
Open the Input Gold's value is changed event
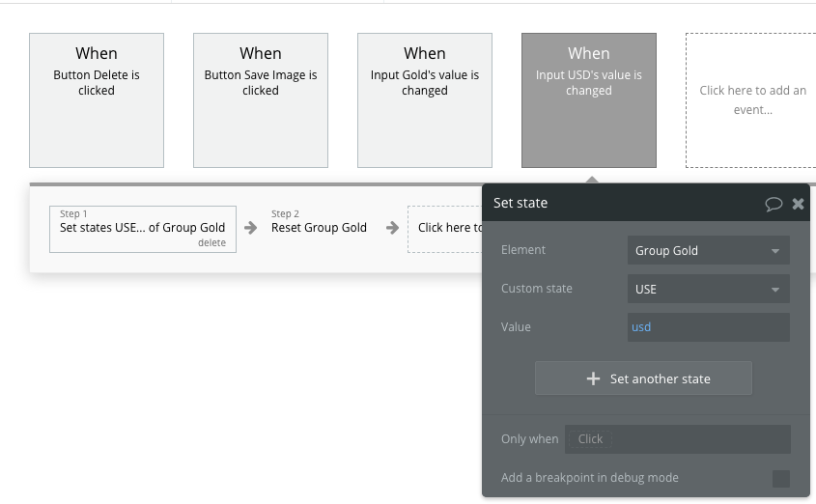[x=425, y=100]
